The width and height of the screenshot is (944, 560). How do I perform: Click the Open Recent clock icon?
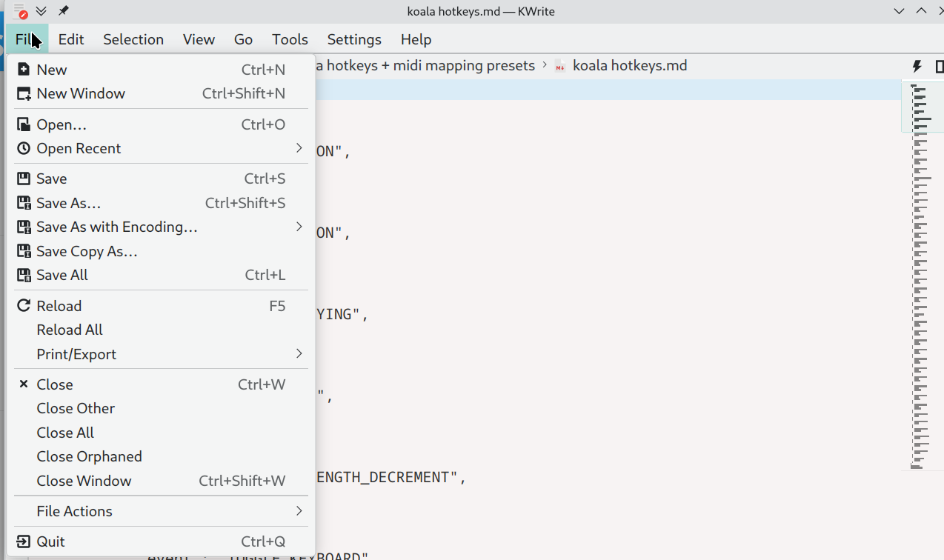(24, 148)
